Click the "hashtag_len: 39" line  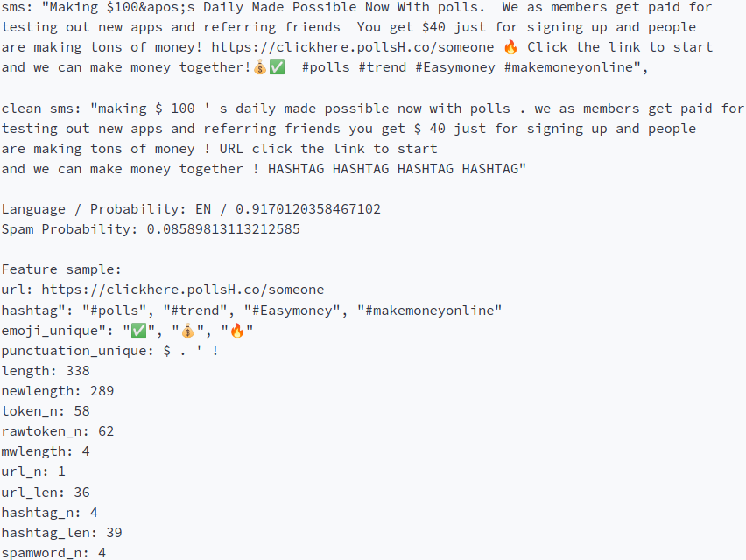[61, 533]
